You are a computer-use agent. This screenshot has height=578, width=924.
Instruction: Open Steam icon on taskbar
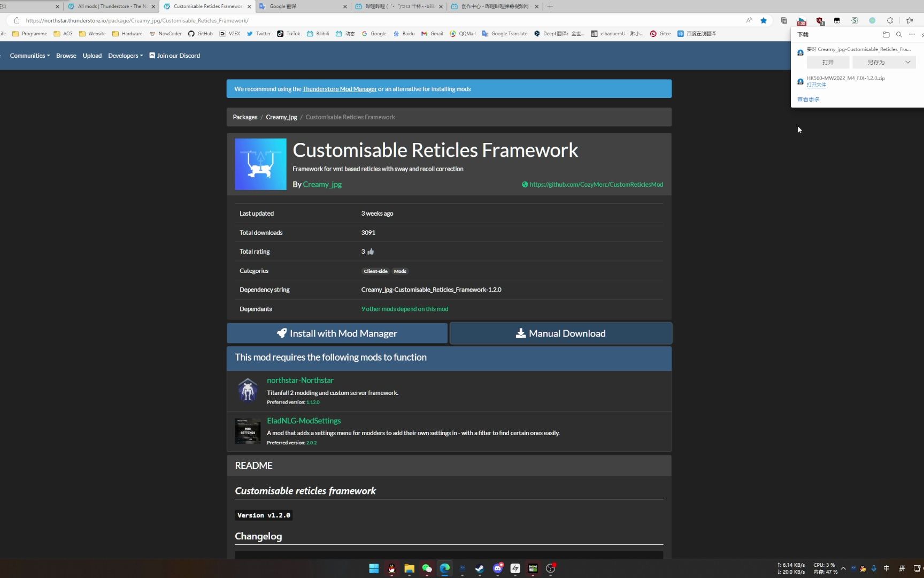(480, 568)
